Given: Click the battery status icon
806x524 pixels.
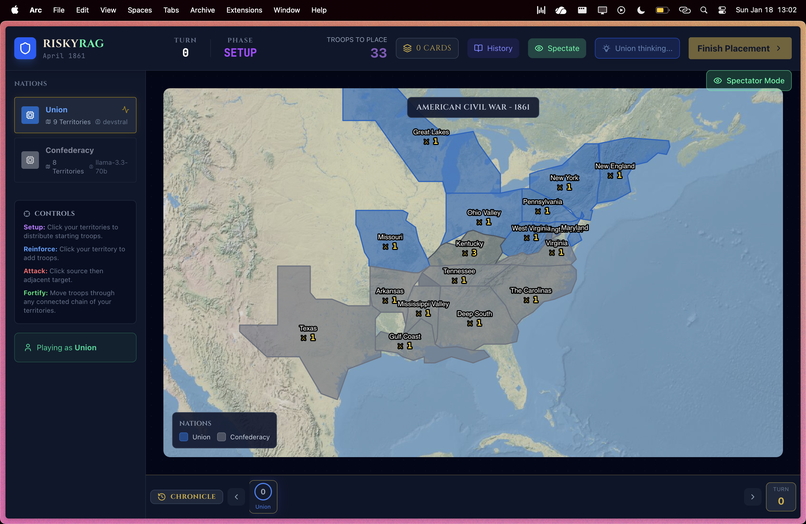Looking at the screenshot, I should pos(662,10).
